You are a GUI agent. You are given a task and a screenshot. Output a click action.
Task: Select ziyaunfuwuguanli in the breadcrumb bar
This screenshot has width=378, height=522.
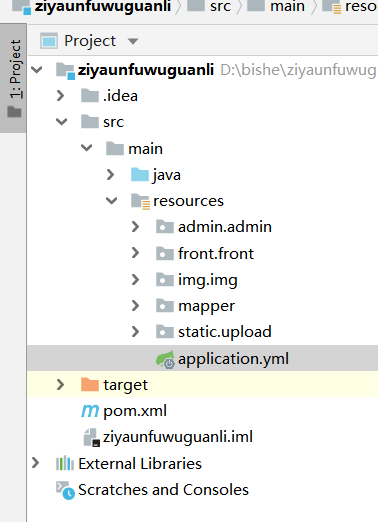pyautogui.click(x=103, y=6)
